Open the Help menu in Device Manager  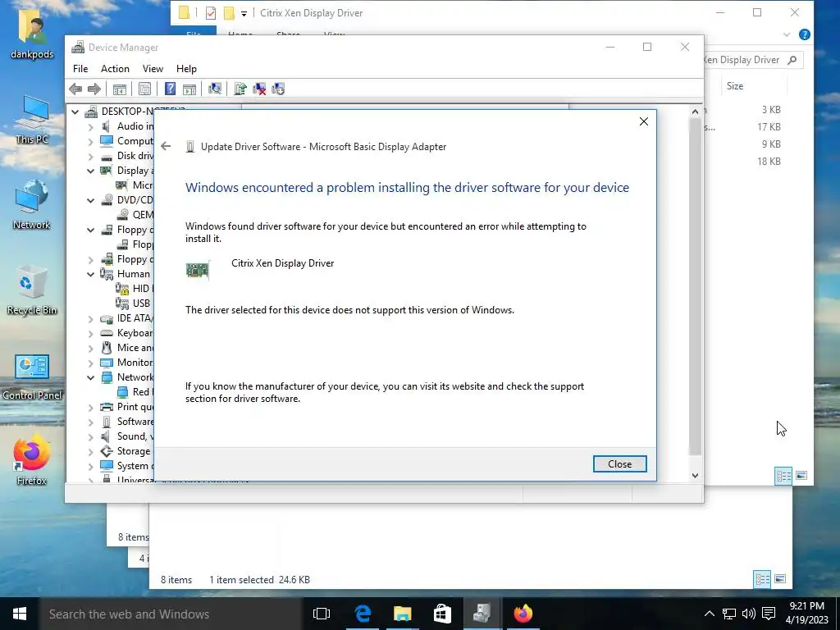tap(186, 69)
